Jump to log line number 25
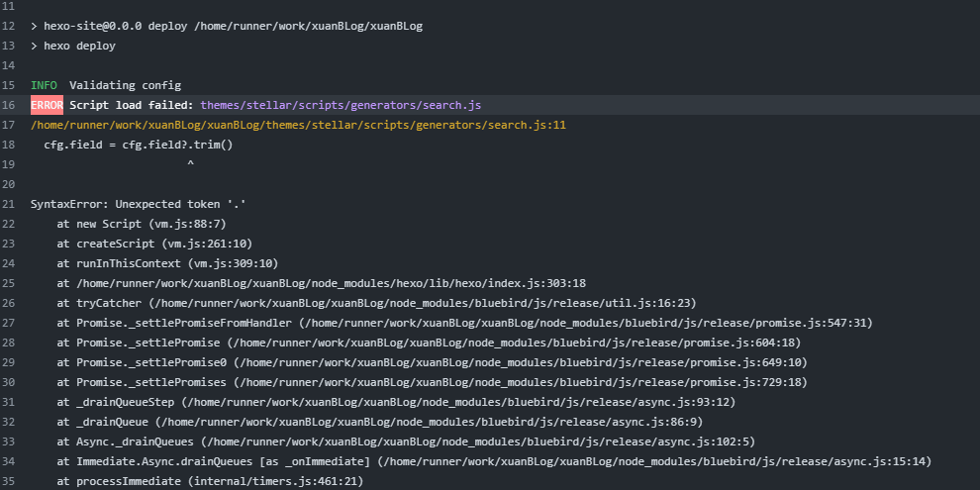 (9, 283)
